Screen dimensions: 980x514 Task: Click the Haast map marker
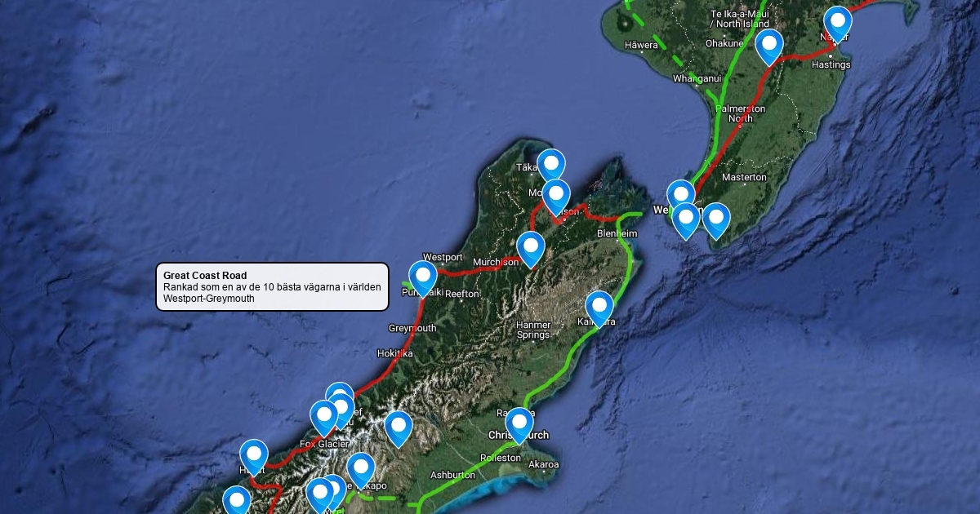tap(254, 457)
